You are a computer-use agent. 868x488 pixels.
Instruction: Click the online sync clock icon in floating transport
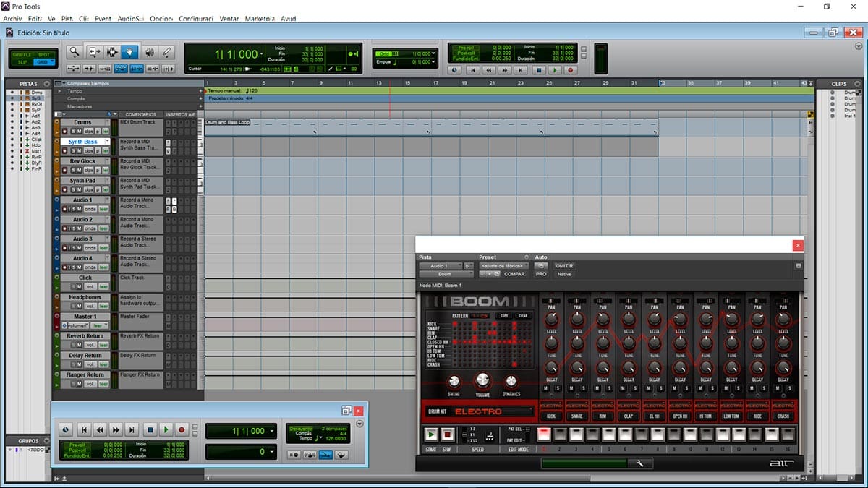point(65,429)
